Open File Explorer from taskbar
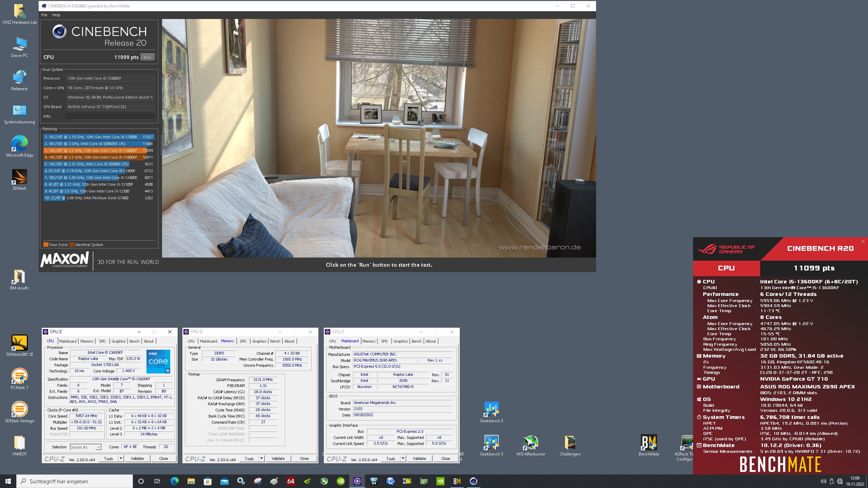Screen dimensions: 868x488 191,481
